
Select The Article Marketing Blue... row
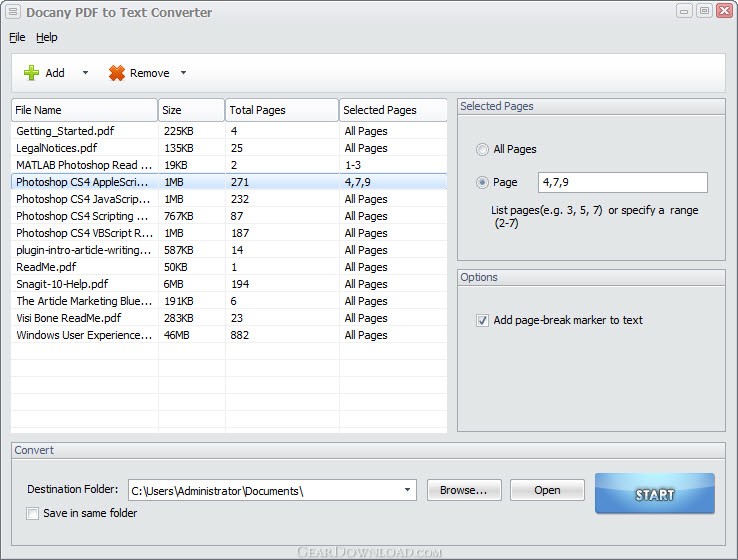pos(229,301)
